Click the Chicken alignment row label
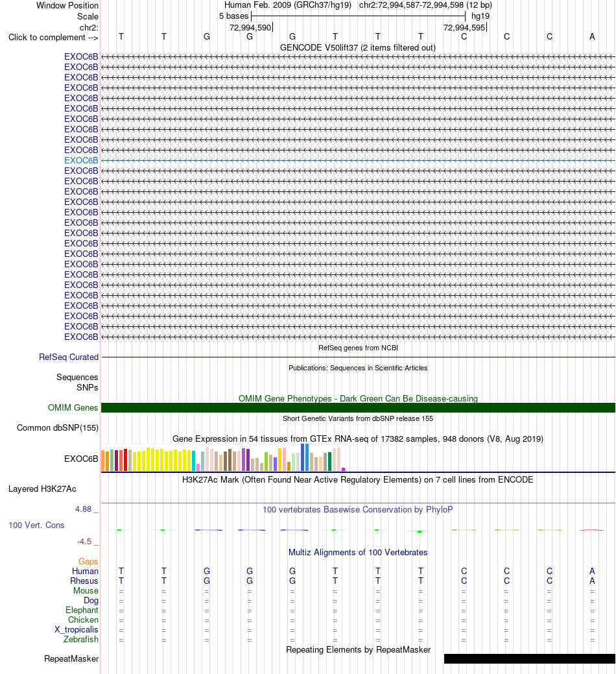This screenshot has height=674, width=616. point(84,620)
